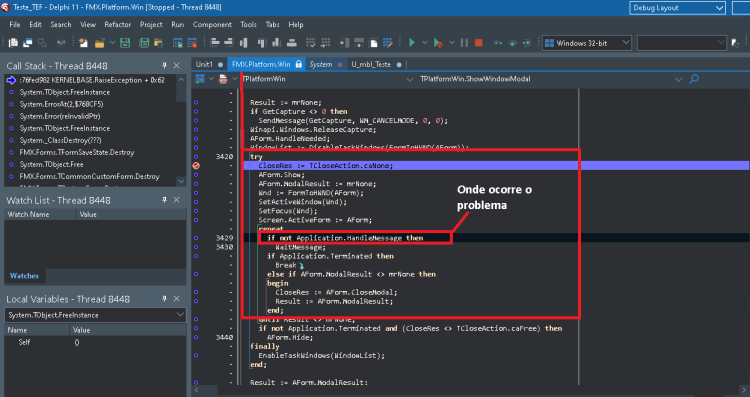Stop debugging with the red square icon
This screenshot has width=750, height=397.
478,43
